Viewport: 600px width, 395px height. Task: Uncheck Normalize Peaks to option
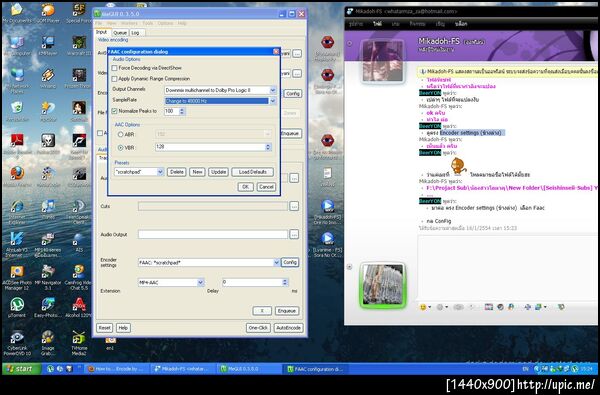[x=114, y=111]
